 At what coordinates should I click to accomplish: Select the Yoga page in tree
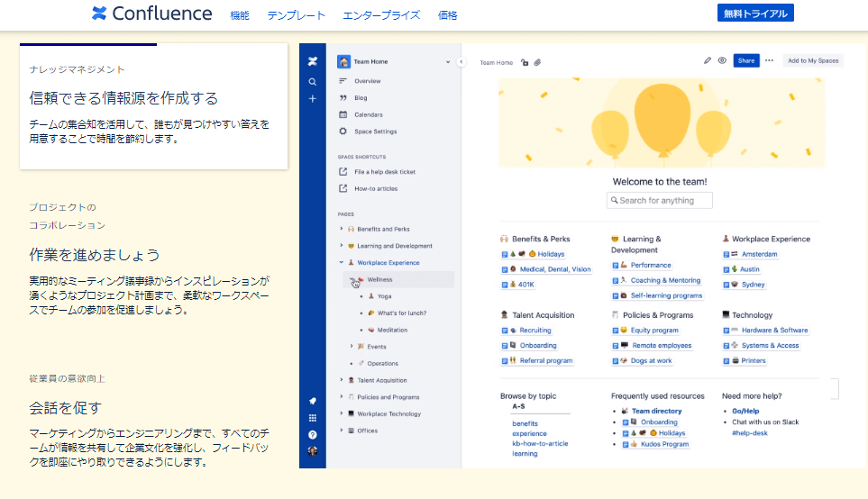tap(384, 296)
